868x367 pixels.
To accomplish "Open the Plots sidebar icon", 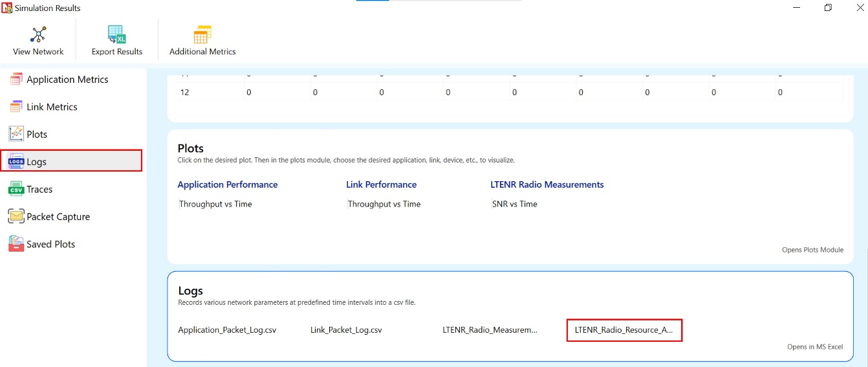I will (16, 134).
